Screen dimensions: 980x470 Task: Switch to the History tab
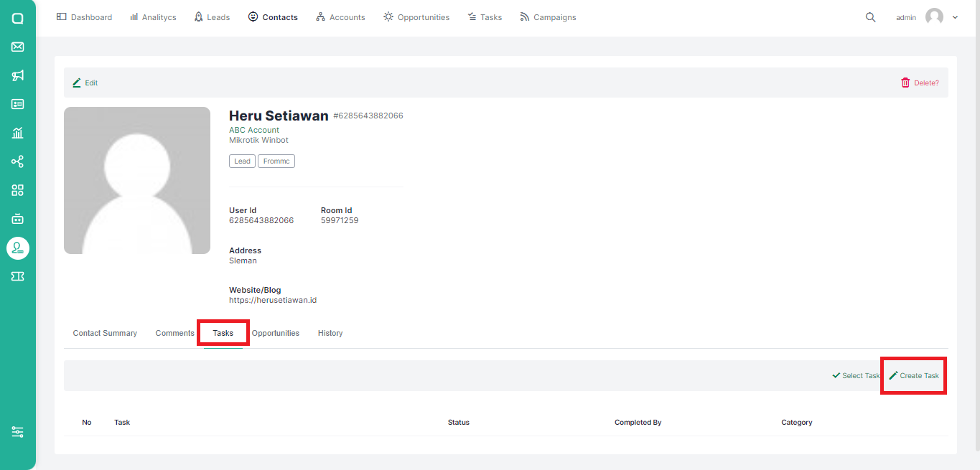click(x=330, y=333)
